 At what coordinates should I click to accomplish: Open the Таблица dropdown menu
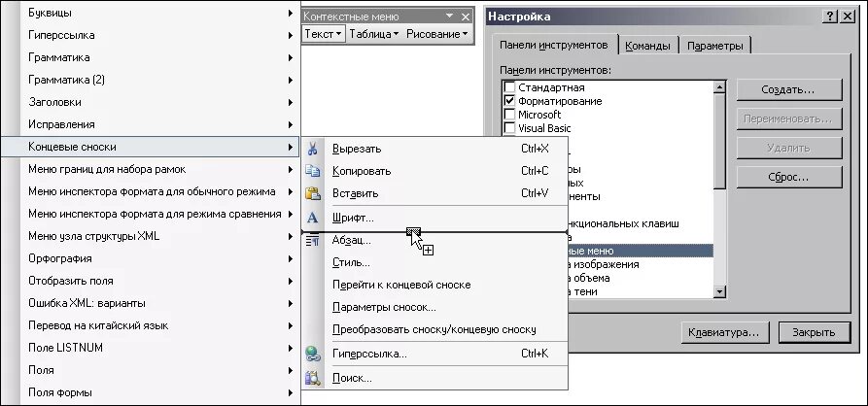(373, 34)
